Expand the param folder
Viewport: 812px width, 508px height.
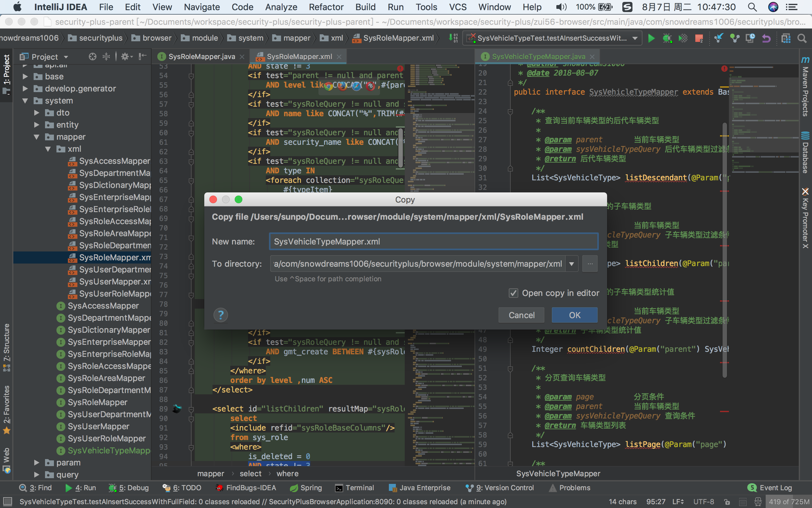coord(36,463)
